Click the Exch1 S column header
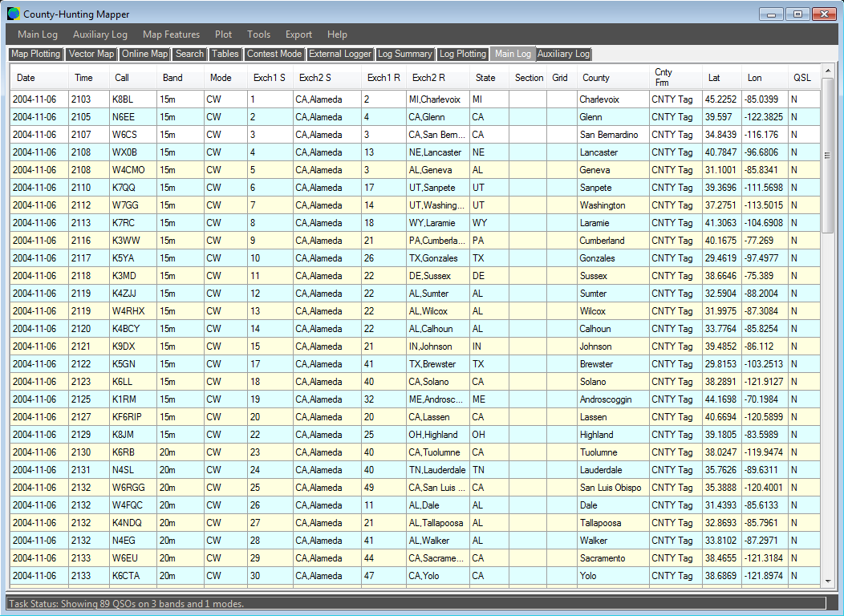 pos(269,78)
